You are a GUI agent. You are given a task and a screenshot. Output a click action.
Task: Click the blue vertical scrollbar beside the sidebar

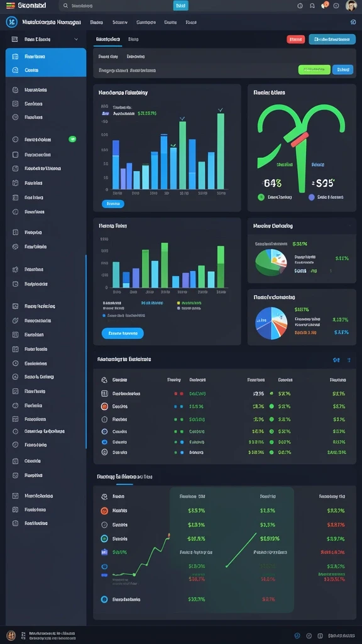coord(85,352)
